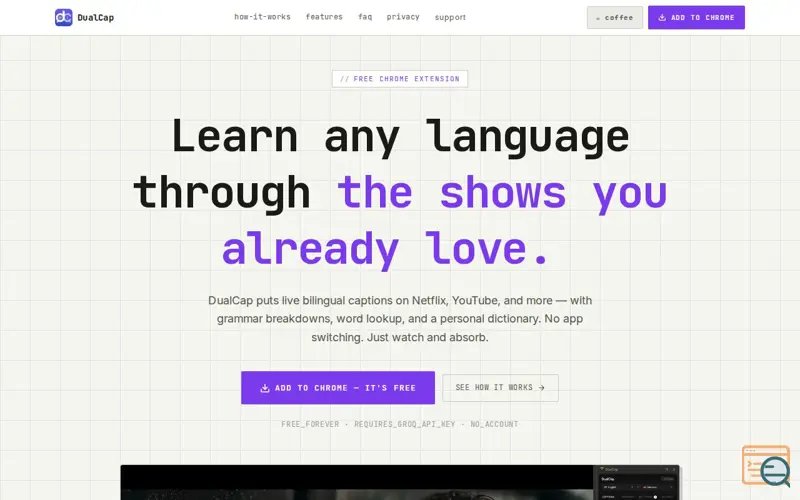Click the DualCap logo icon
The height and width of the screenshot is (500, 800).
[64, 17]
